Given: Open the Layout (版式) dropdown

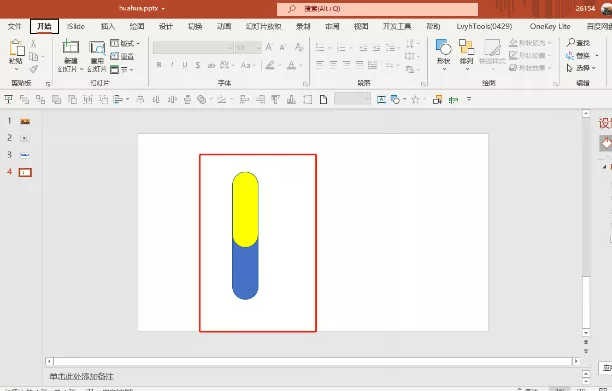Looking at the screenshot, I should 125,43.
